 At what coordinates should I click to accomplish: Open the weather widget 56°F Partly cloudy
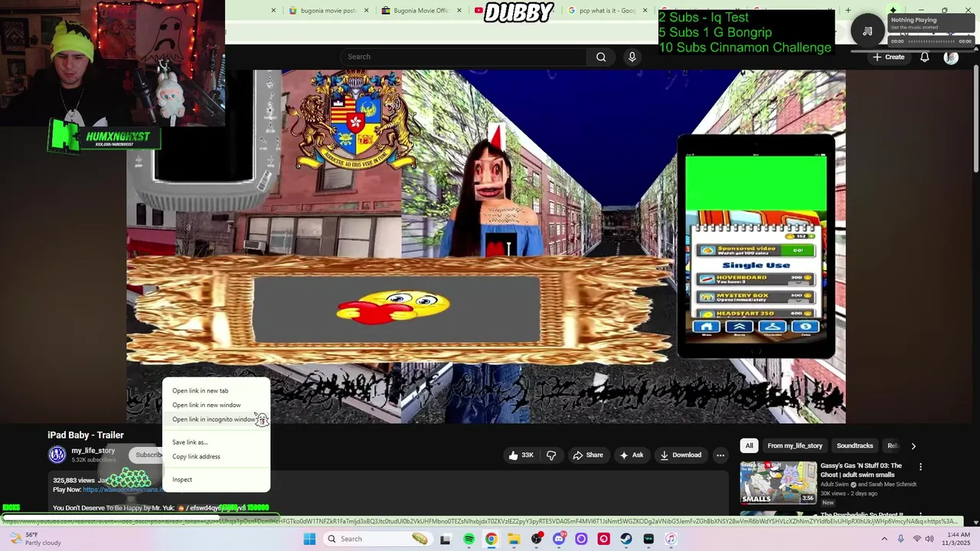pos(34,539)
